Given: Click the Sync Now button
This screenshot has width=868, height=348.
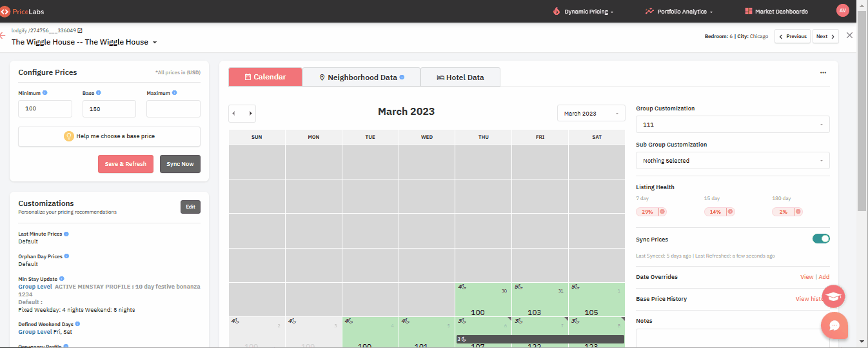Looking at the screenshot, I should 180,164.
